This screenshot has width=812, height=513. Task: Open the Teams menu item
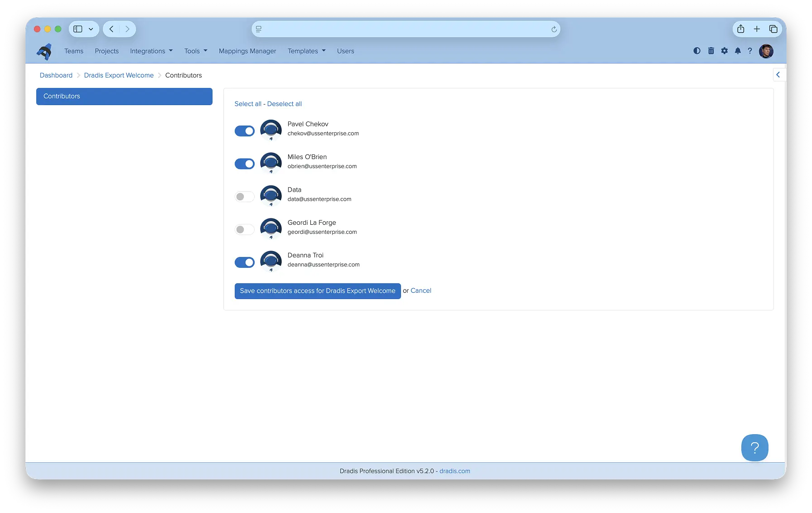(x=74, y=51)
